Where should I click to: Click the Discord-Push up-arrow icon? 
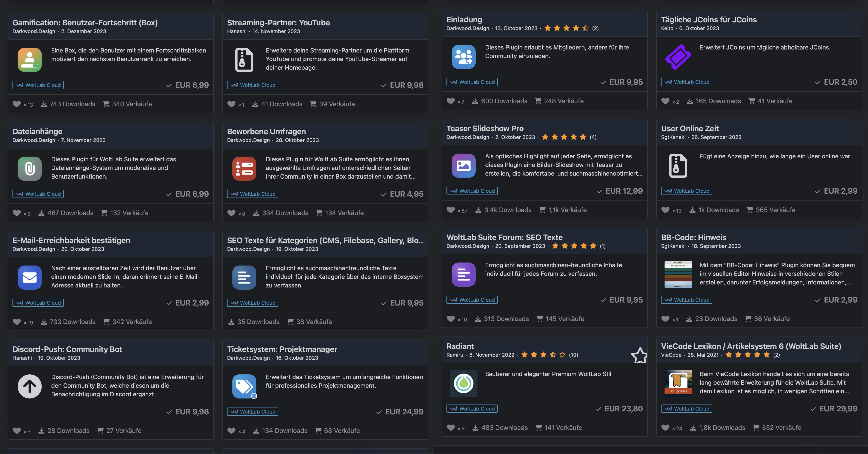[30, 386]
